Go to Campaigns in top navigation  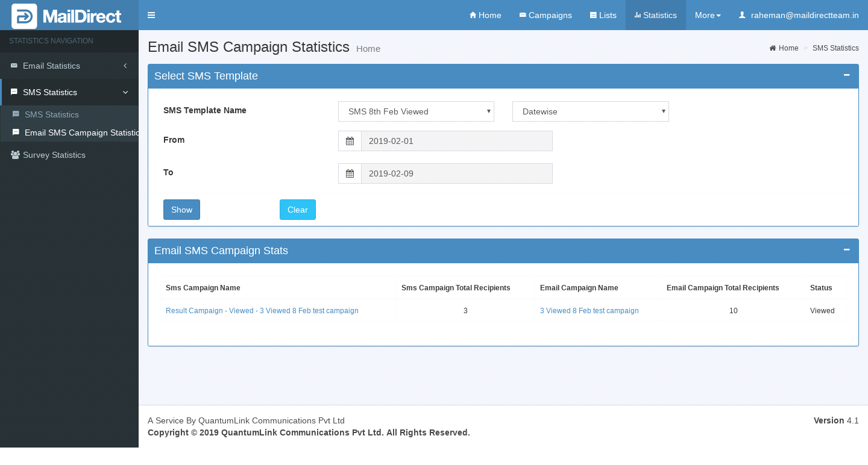coord(546,15)
